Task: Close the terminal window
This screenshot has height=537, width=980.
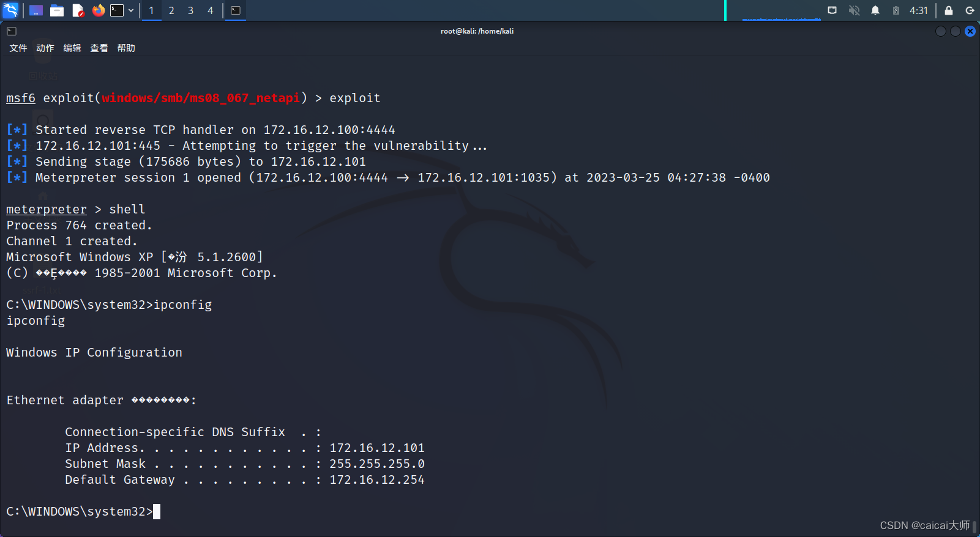Action: tap(970, 31)
